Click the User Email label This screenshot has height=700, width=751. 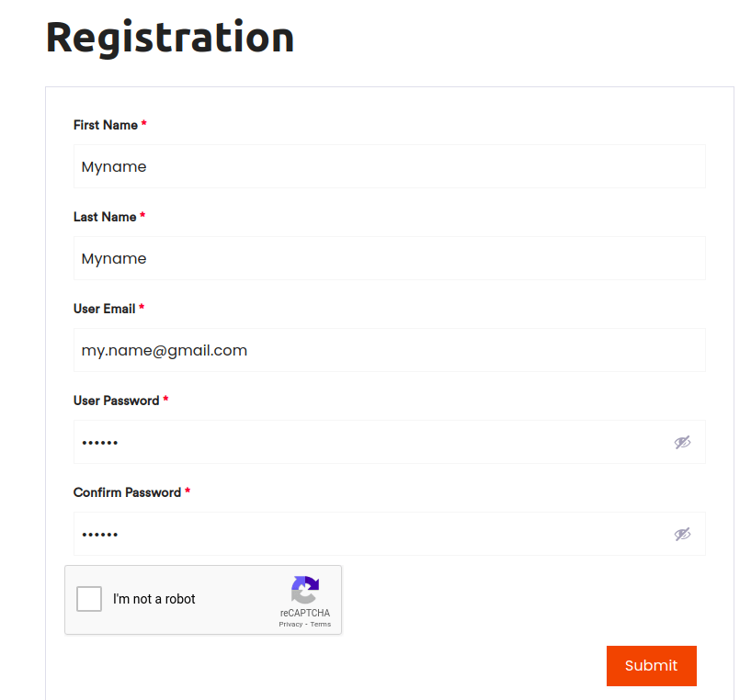(x=105, y=309)
